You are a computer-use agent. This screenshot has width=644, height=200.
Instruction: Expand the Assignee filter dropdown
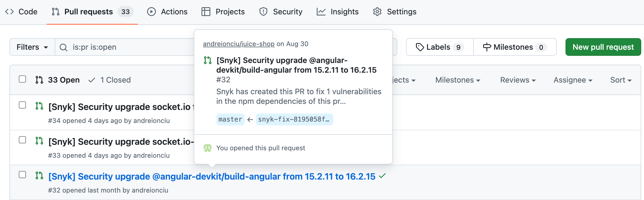[x=573, y=80]
